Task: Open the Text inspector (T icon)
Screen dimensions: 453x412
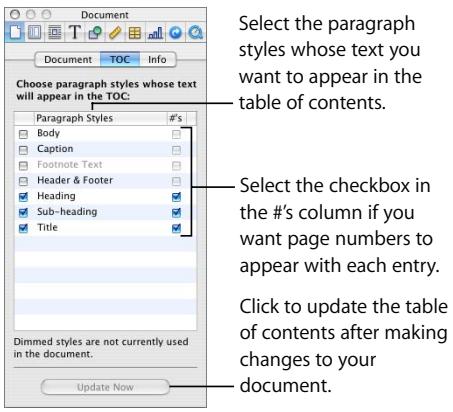Action: 75,32
